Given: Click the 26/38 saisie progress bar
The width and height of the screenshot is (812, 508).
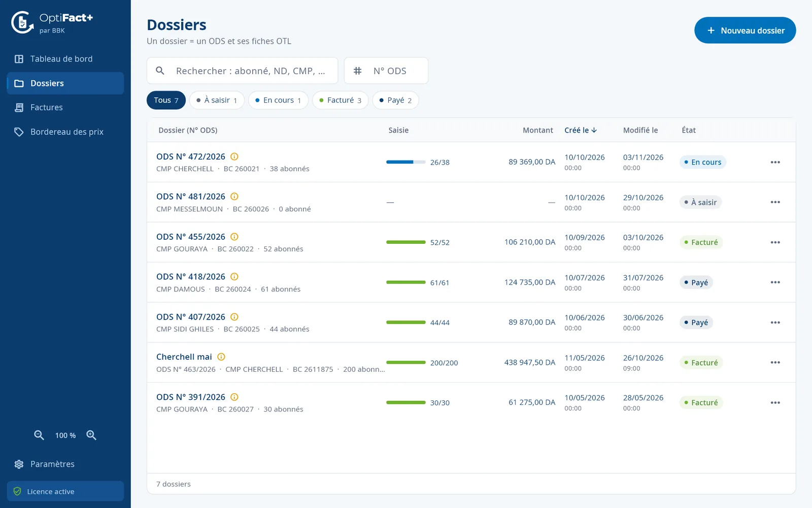Looking at the screenshot, I should pos(406,162).
